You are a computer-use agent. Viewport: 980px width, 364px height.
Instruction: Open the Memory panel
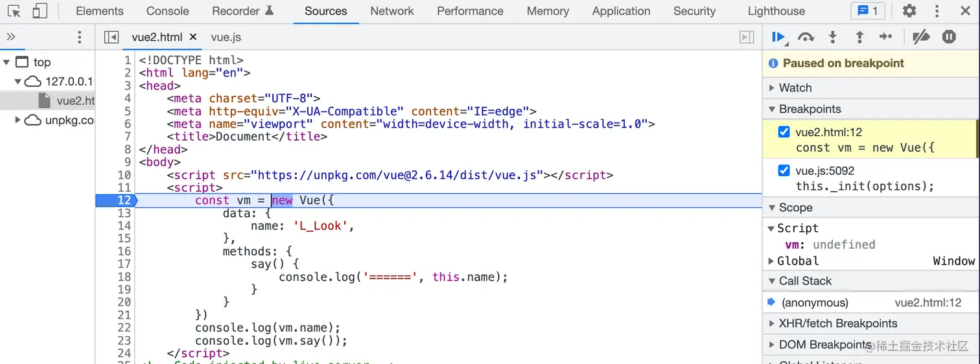click(x=548, y=11)
